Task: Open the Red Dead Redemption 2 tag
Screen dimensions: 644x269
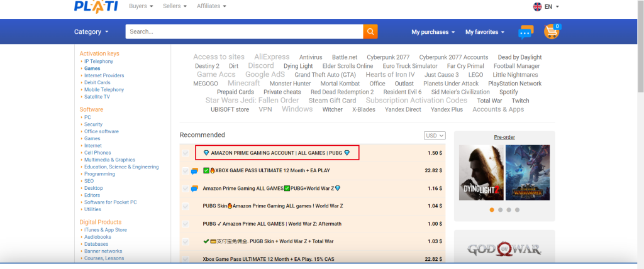Action: (342, 92)
